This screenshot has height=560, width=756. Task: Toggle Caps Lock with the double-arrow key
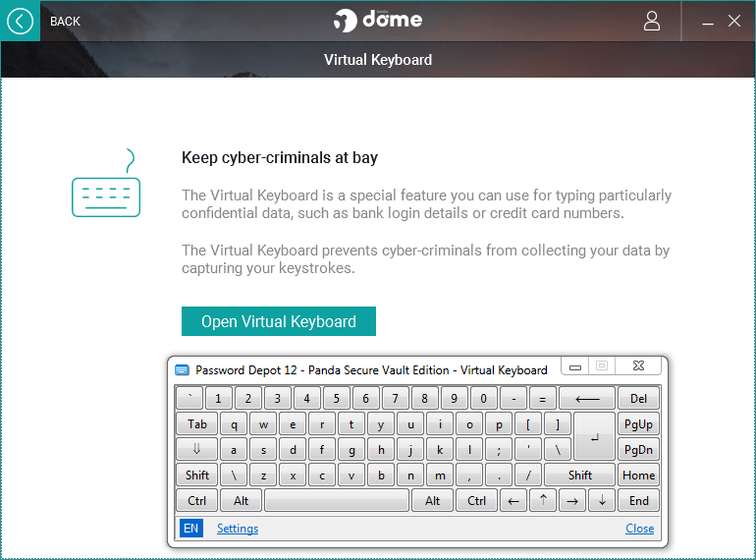[x=197, y=450]
